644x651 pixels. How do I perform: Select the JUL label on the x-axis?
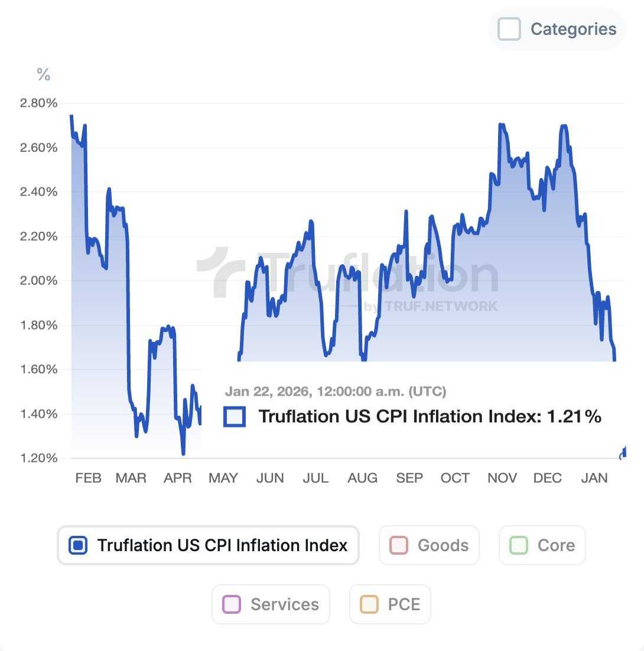tap(316, 478)
